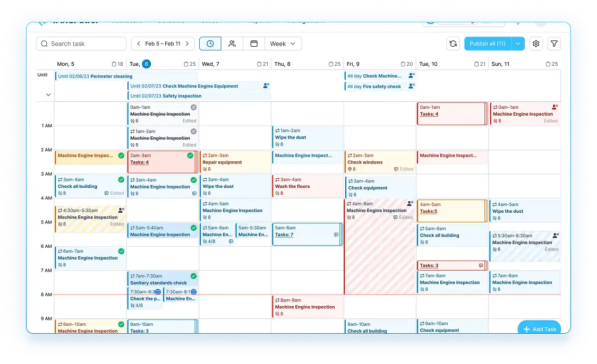Open the schedule settings gear

tap(535, 44)
